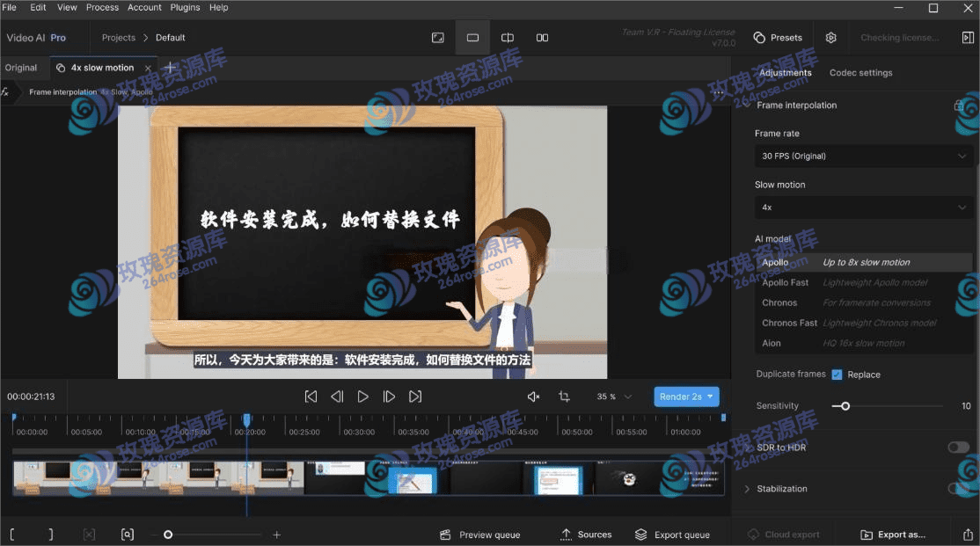Viewport: 980px width, 546px height.
Task: Go to Projects breadcrumb
Action: (119, 38)
